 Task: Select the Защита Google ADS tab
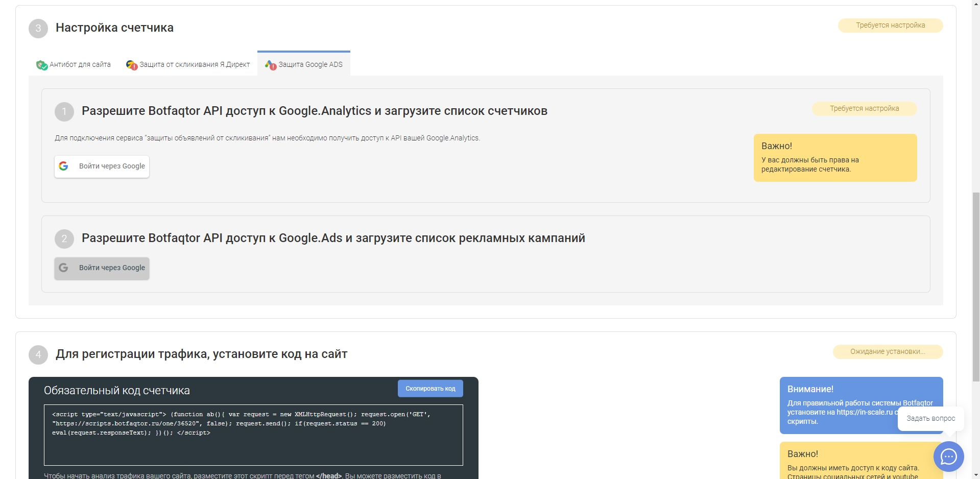click(304, 64)
